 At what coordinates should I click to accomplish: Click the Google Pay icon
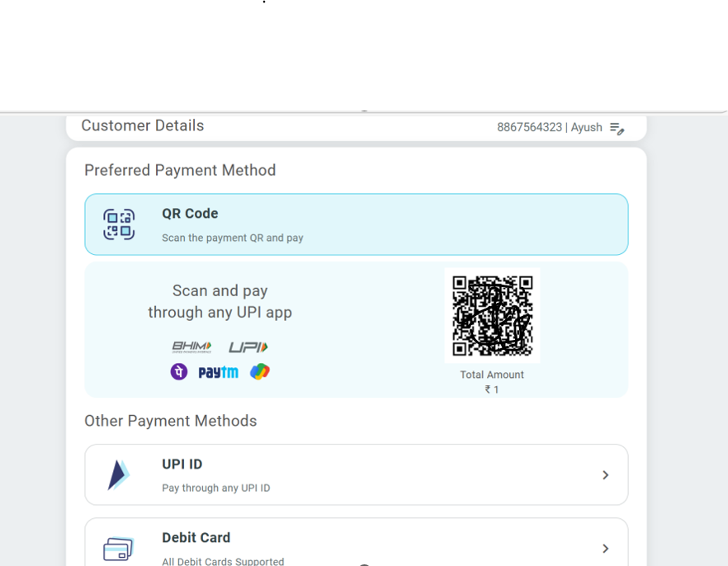[x=260, y=372]
